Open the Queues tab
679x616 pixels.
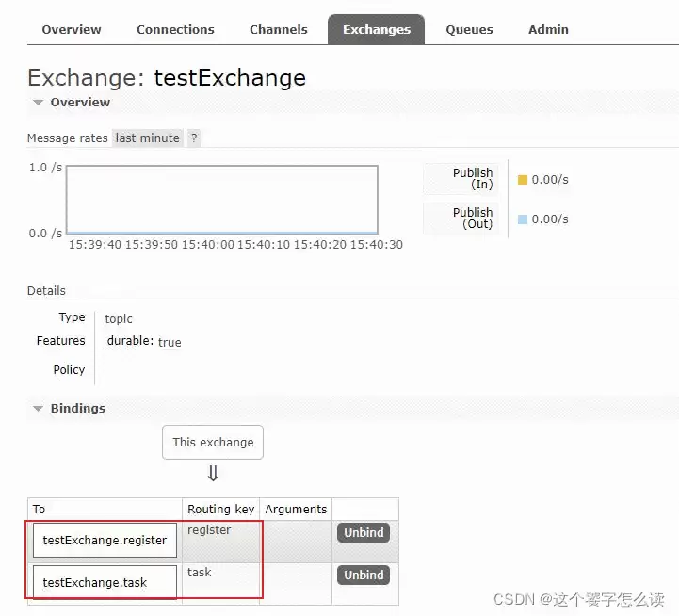tap(469, 29)
